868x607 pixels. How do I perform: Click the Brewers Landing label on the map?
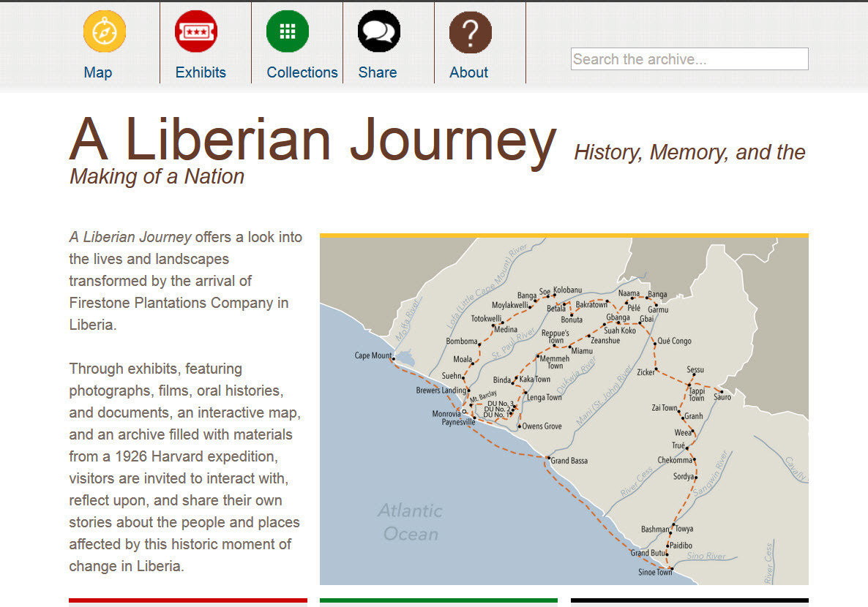click(x=441, y=390)
